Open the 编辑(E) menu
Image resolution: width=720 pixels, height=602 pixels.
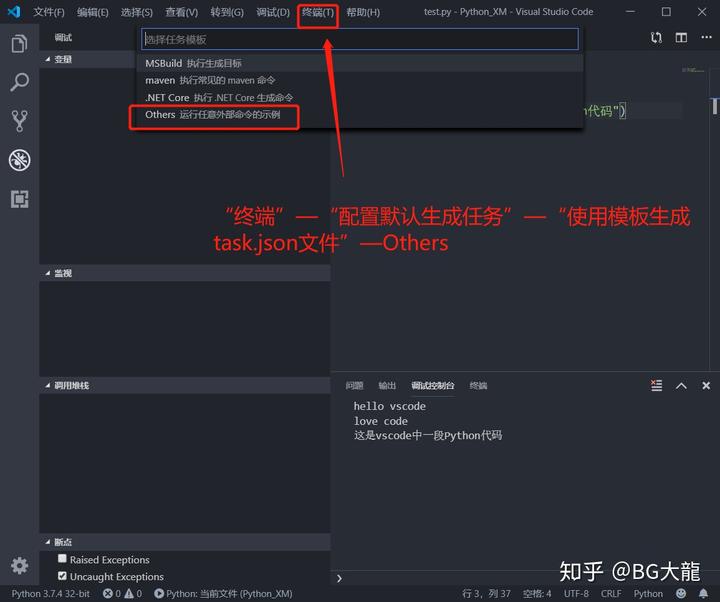93,12
